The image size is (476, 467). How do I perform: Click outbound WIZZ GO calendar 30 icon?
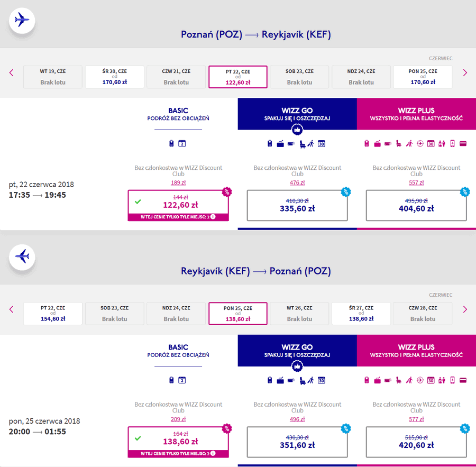click(x=322, y=144)
